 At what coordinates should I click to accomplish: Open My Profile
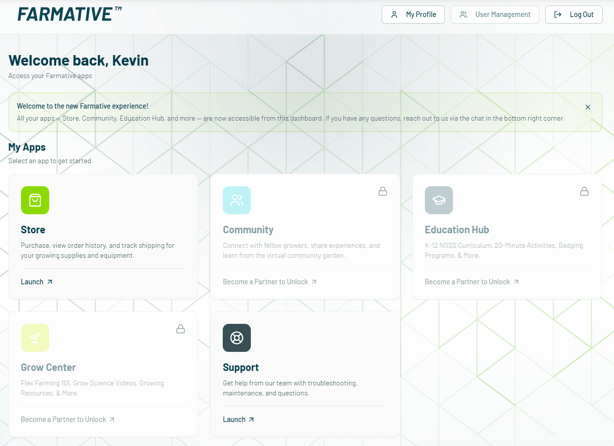coord(413,15)
